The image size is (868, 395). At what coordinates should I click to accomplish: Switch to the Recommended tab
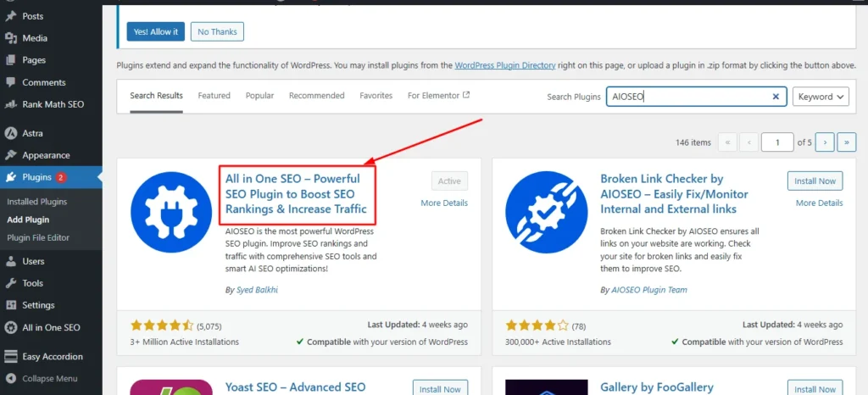click(317, 96)
